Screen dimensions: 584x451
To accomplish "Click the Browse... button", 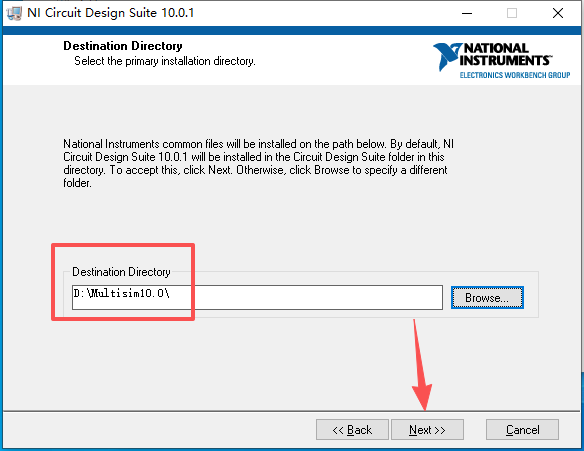I will coord(487,298).
